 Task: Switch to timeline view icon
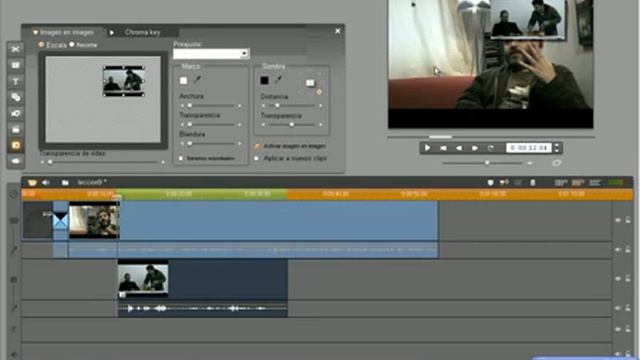pyautogui.click(x=578, y=182)
